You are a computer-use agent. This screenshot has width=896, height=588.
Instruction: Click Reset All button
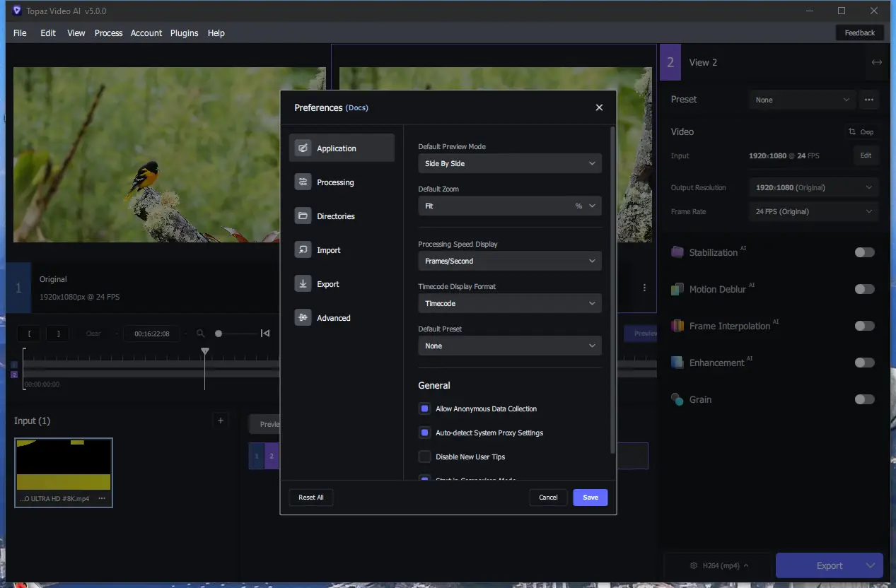[x=311, y=498]
